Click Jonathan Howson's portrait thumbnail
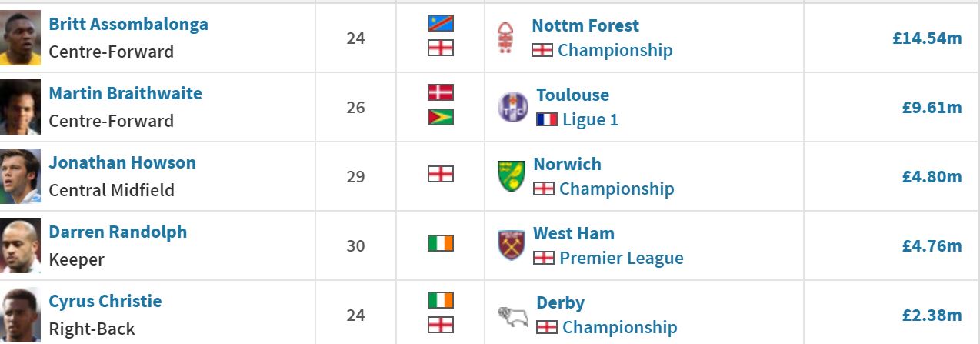 [20, 176]
